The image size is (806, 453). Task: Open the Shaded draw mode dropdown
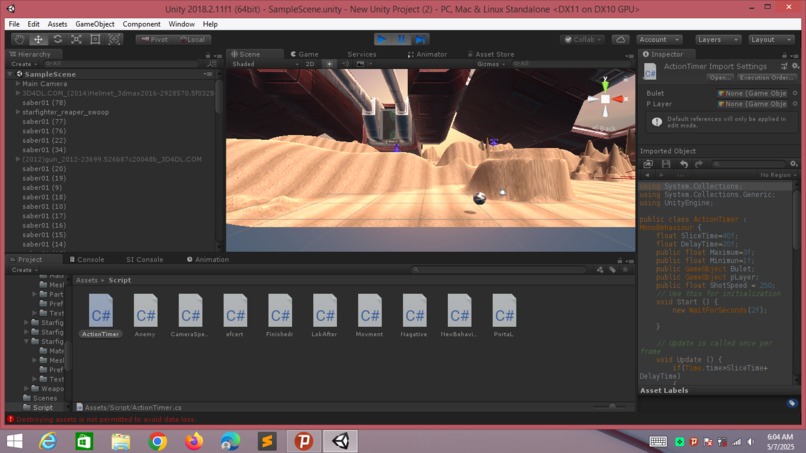[x=265, y=64]
